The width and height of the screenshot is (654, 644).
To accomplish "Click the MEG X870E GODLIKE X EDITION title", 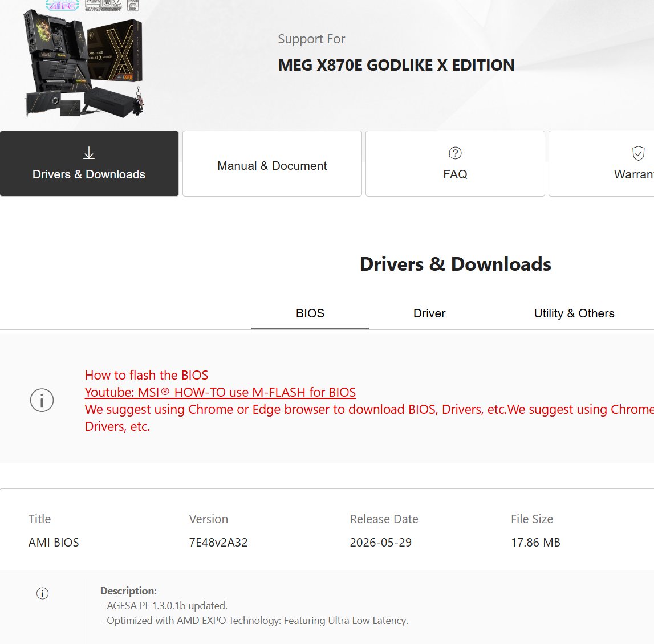I will pyautogui.click(x=396, y=66).
